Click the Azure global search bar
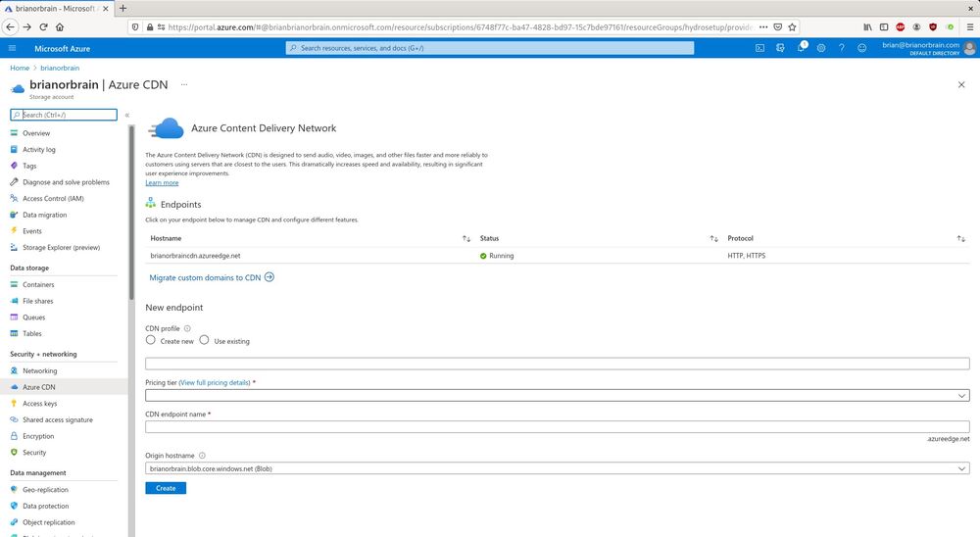This screenshot has height=537, width=980. point(490,48)
